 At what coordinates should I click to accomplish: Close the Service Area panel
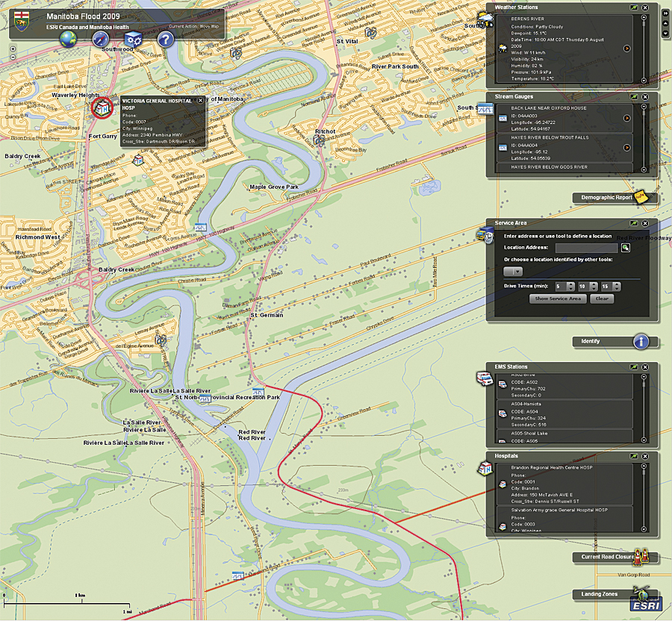tap(645, 224)
